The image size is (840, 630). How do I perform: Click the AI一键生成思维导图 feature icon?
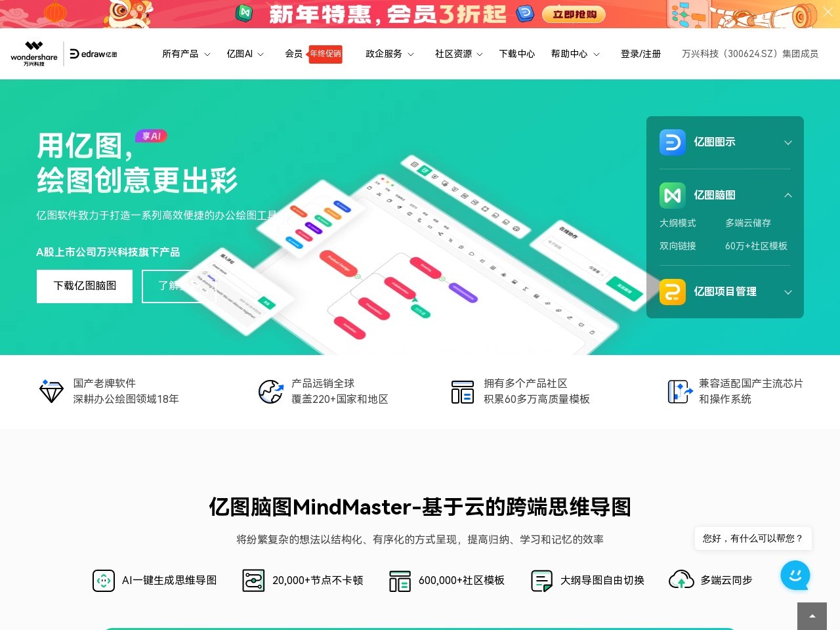(104, 580)
